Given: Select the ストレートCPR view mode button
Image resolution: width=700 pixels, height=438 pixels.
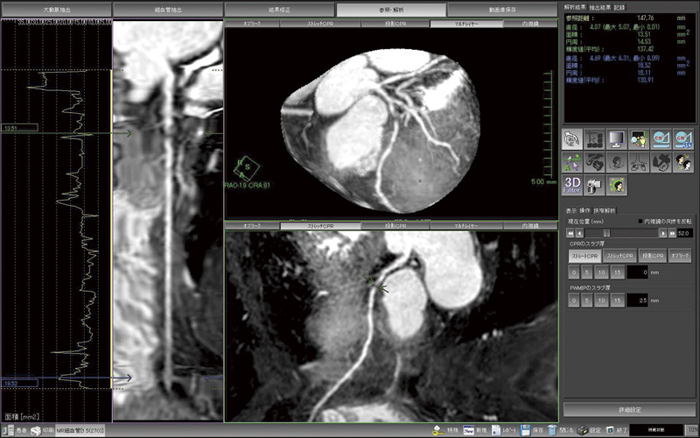Looking at the screenshot, I should coord(584,256).
